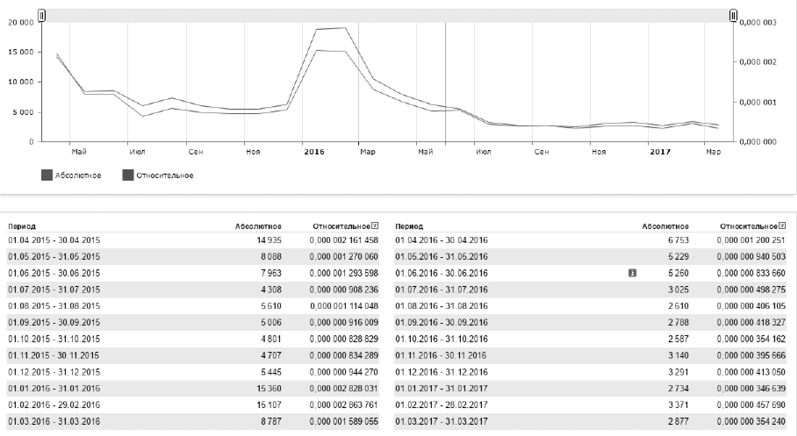797x436 pixels.
Task: Toggle the Относительное series legend swatch
Action: point(127,175)
